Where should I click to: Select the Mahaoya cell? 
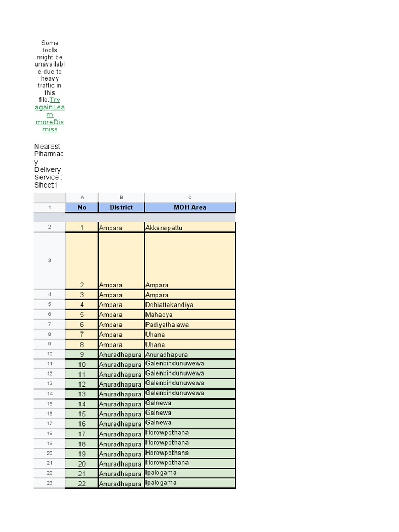pos(190,314)
